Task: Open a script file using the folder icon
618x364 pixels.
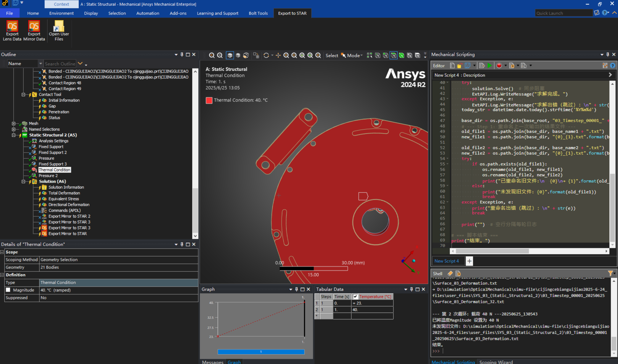Action: pyautogui.click(x=459, y=65)
